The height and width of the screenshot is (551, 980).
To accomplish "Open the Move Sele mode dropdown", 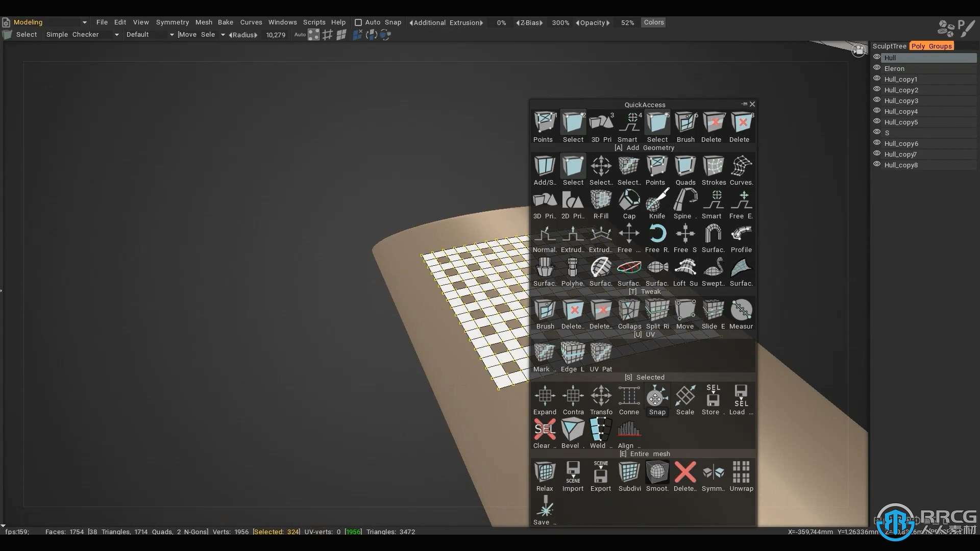I will (x=223, y=35).
